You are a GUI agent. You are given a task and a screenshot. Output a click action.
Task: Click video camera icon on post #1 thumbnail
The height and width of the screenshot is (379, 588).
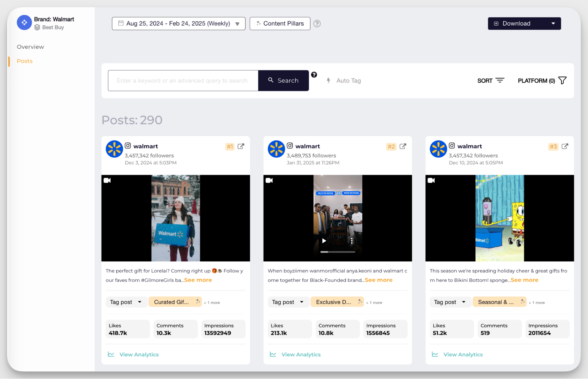[107, 180]
